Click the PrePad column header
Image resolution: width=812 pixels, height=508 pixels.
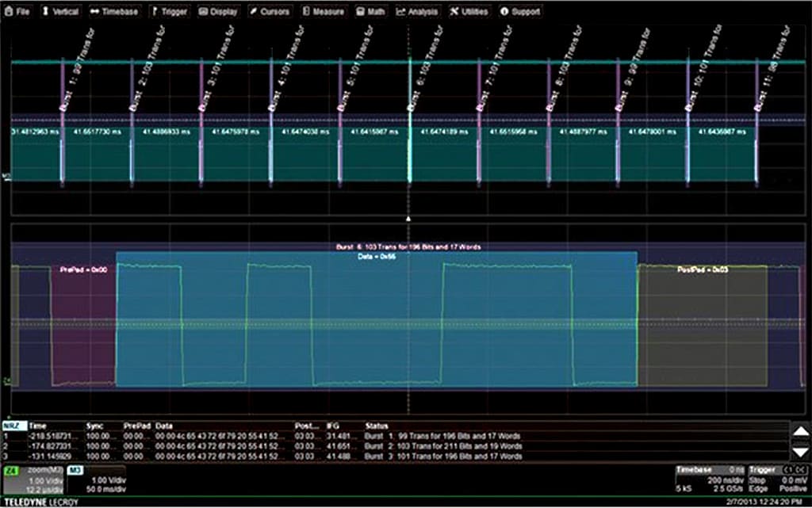click(136, 426)
